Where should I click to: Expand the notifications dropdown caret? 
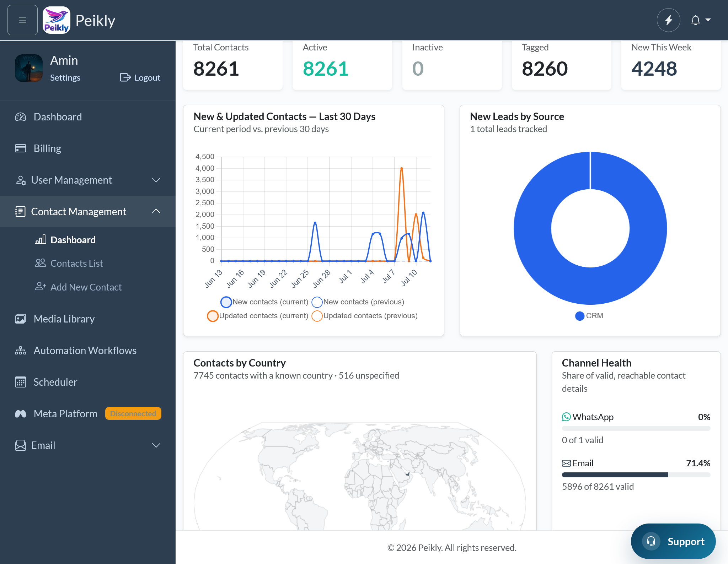tap(708, 20)
